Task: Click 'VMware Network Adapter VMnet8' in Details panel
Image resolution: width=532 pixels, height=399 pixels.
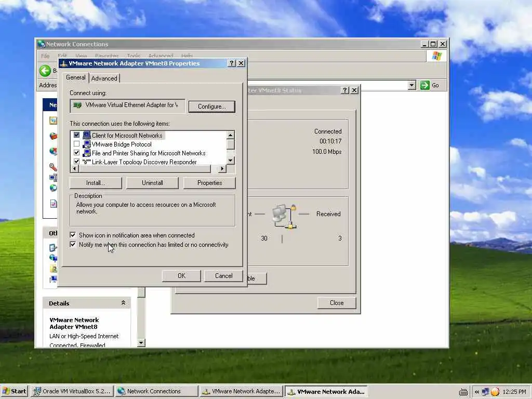Action: [74, 323]
